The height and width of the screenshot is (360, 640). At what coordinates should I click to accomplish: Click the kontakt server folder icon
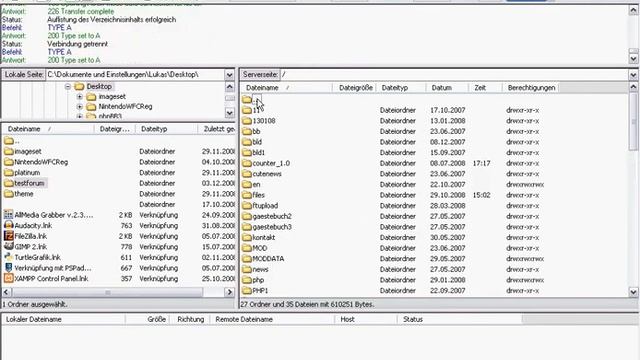click(247, 238)
